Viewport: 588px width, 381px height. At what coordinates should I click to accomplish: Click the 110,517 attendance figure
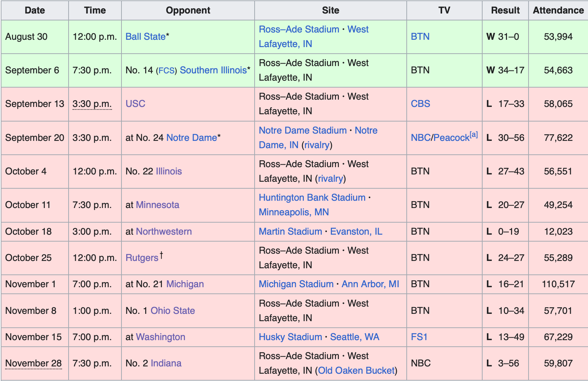558,284
